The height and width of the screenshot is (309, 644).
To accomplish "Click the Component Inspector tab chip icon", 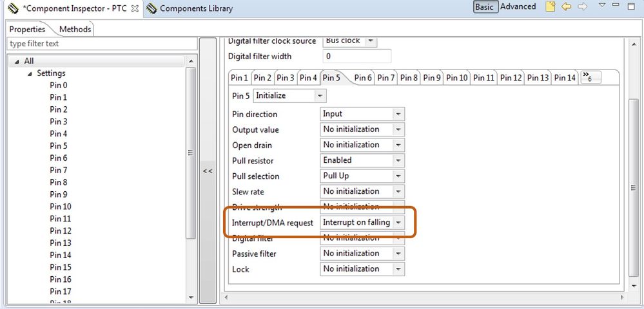I will coord(13,8).
